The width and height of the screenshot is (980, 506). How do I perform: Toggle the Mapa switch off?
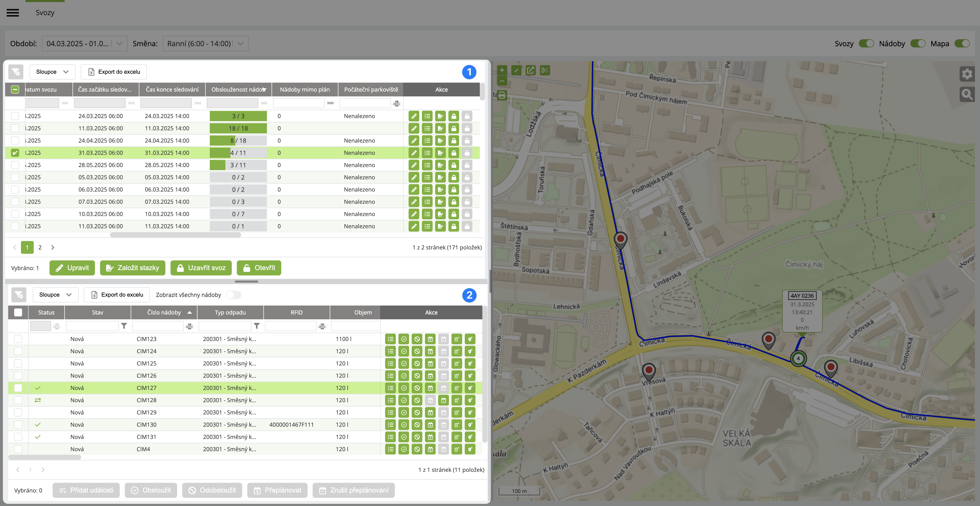click(962, 44)
